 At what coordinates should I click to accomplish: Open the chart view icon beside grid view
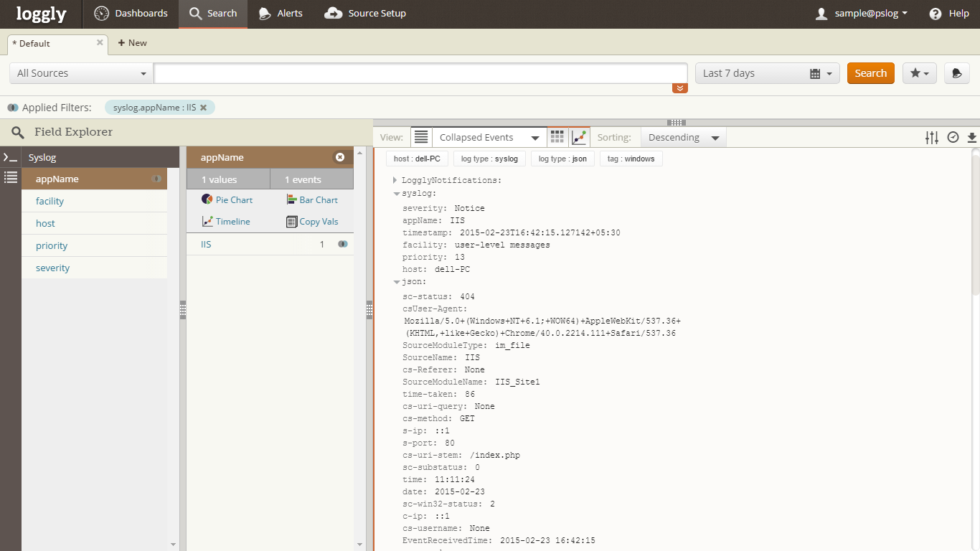coord(579,137)
